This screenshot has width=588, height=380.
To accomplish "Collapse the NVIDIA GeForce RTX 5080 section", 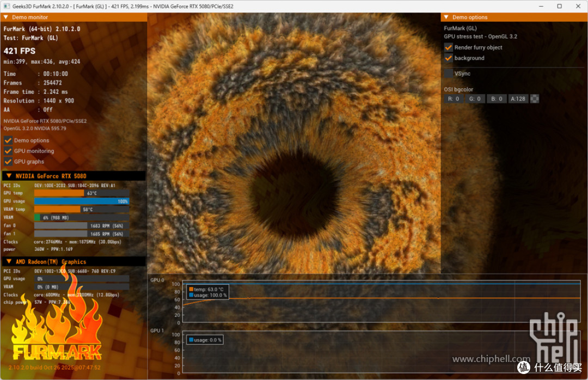I will coord(9,176).
